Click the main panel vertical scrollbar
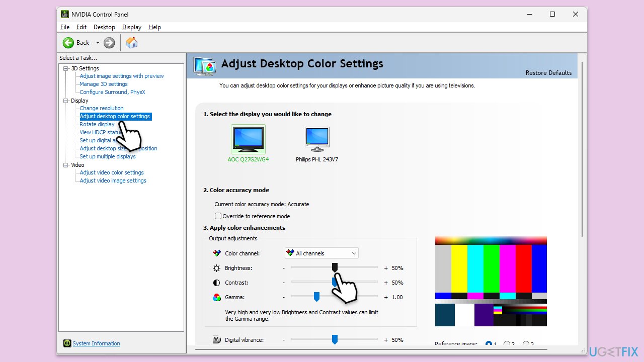This screenshot has width=644, height=362. tap(583, 149)
